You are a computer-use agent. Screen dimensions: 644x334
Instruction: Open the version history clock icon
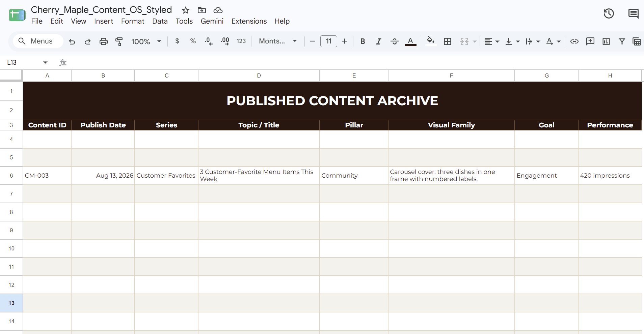point(609,13)
